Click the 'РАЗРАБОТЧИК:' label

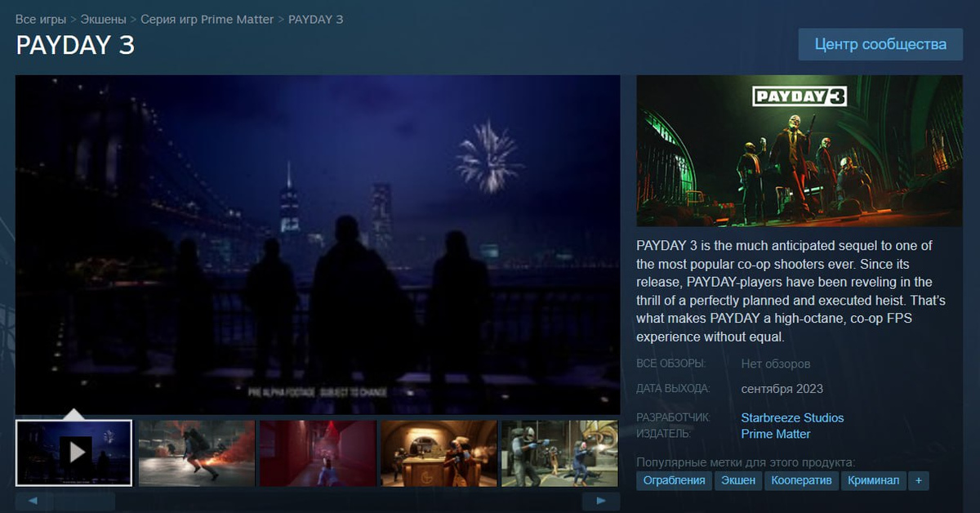pyautogui.click(x=674, y=417)
